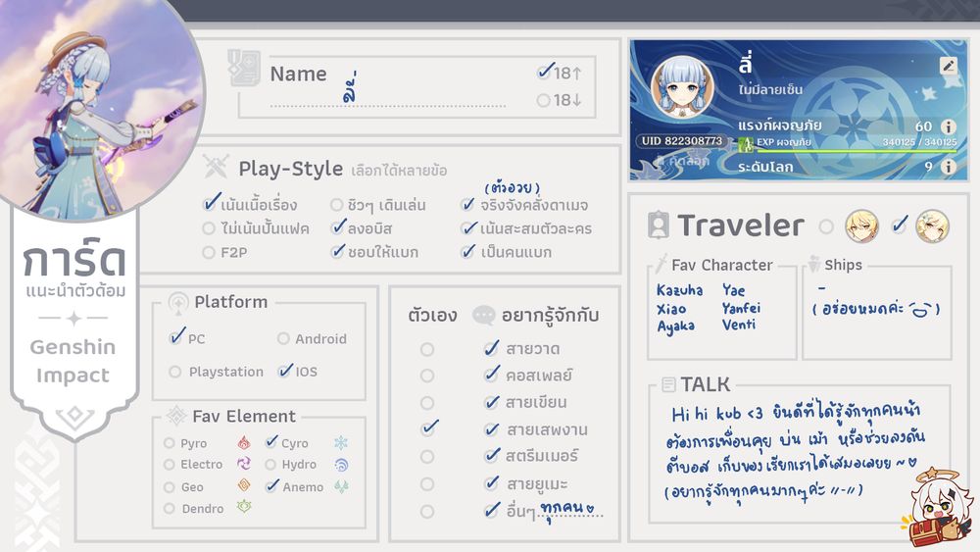Image resolution: width=980 pixels, height=552 pixels.
Task: Toggle the 18↑ age checkbox
Action: [545, 73]
